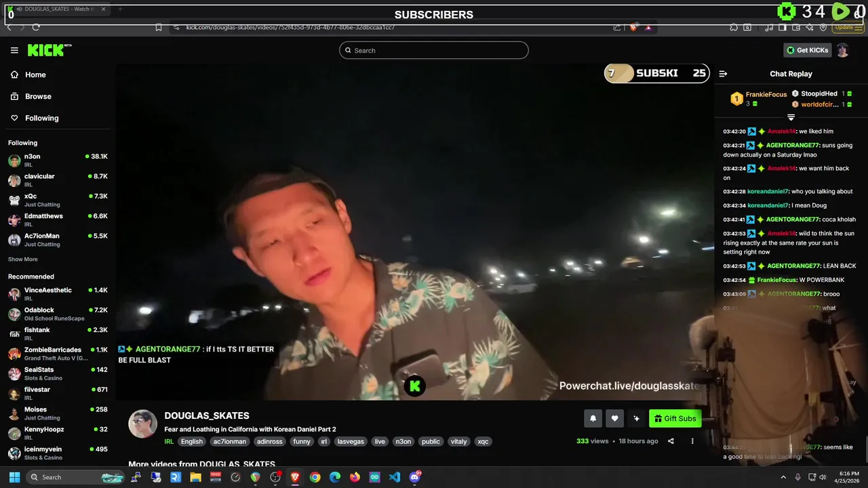Select the funny tag
Image resolution: width=868 pixels, height=488 pixels.
point(302,441)
